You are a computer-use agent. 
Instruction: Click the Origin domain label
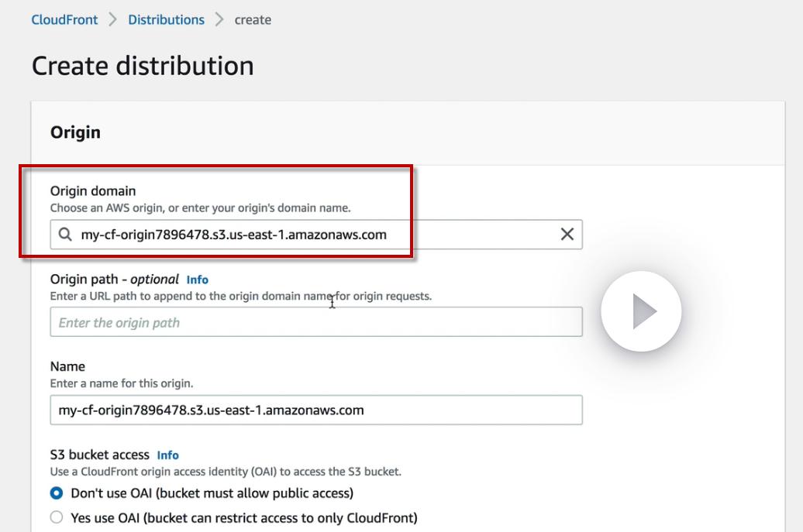point(93,190)
